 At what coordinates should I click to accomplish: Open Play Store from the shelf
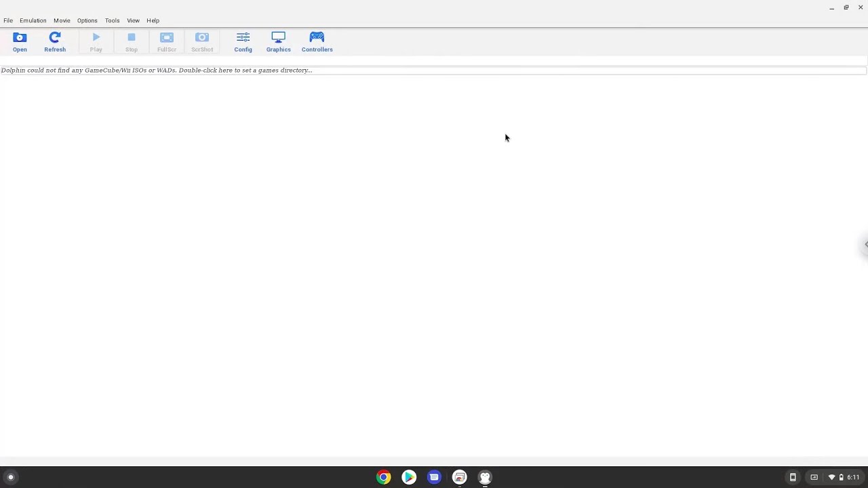pyautogui.click(x=409, y=477)
